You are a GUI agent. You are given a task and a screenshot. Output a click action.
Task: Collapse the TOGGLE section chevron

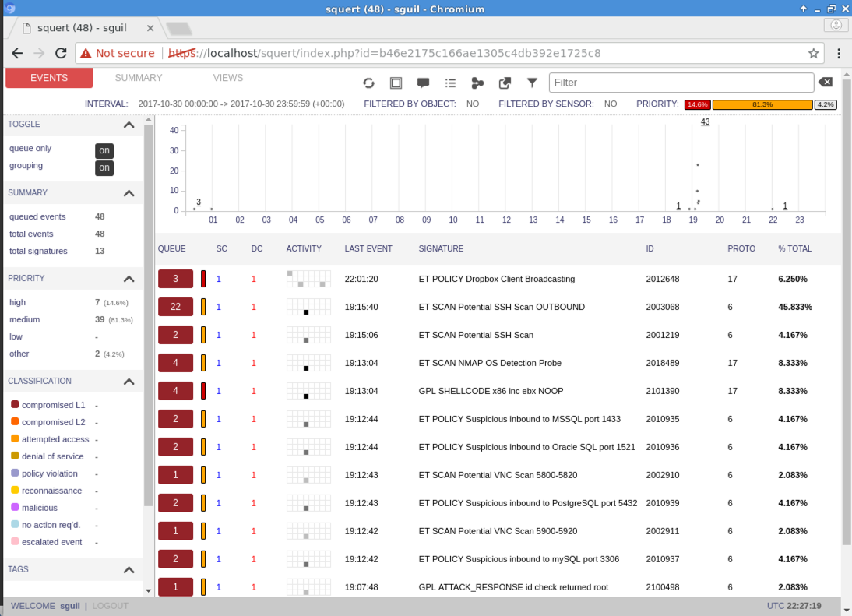[129, 125]
